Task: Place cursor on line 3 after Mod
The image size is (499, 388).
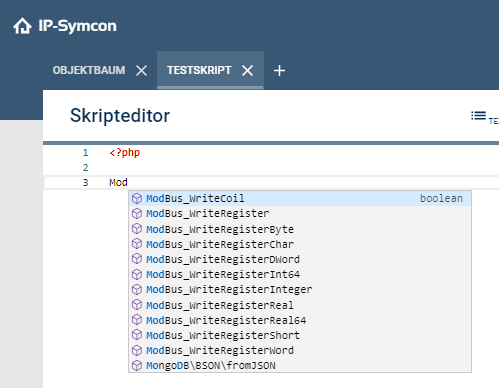Action: 128,182
